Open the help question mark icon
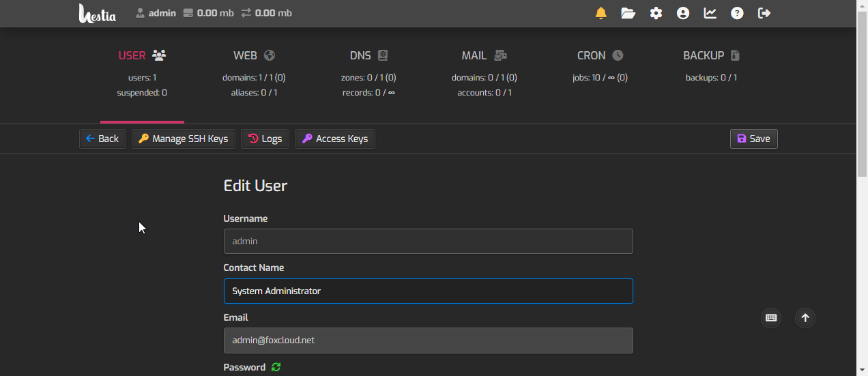This screenshot has height=376, width=868. click(737, 13)
